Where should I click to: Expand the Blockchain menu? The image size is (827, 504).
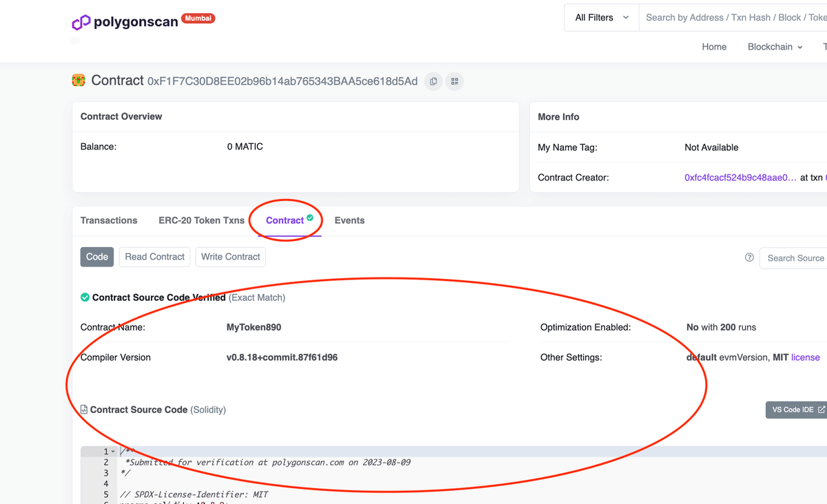tap(775, 47)
